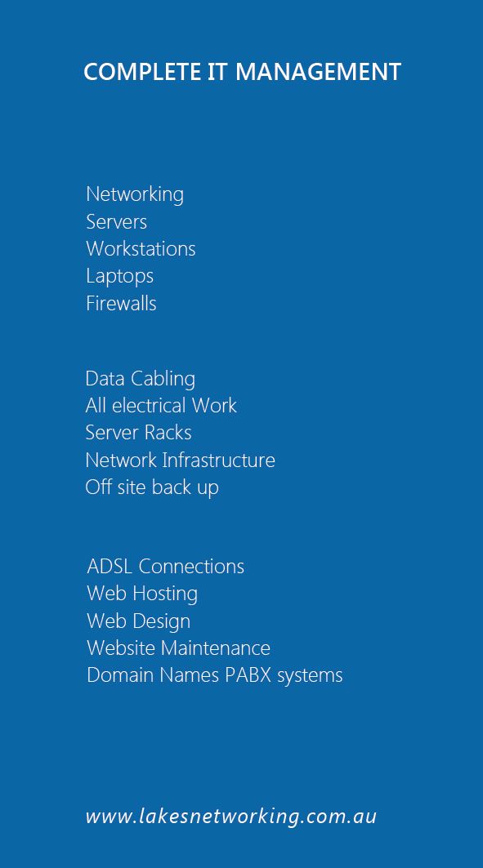Select the Web Design line
The height and width of the screenshot is (868, 483).
(138, 621)
